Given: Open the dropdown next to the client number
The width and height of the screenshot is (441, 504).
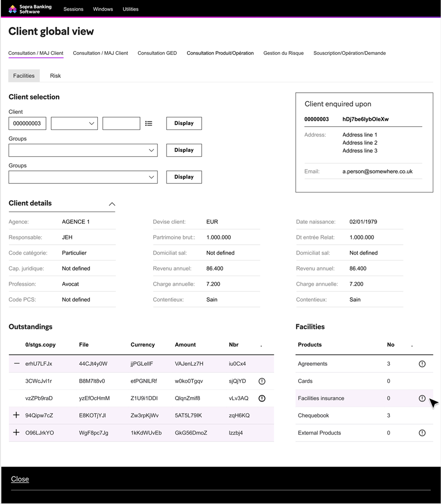Looking at the screenshot, I should [74, 123].
